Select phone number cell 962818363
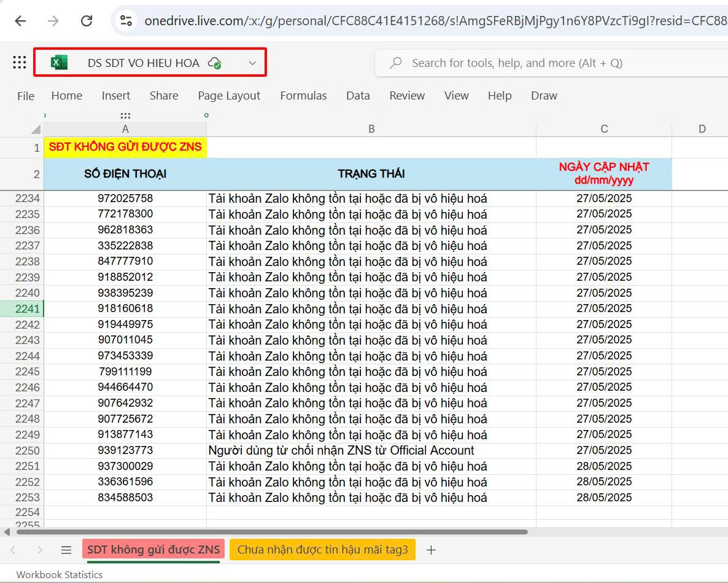Viewport: 728px width, 583px height. point(125,230)
